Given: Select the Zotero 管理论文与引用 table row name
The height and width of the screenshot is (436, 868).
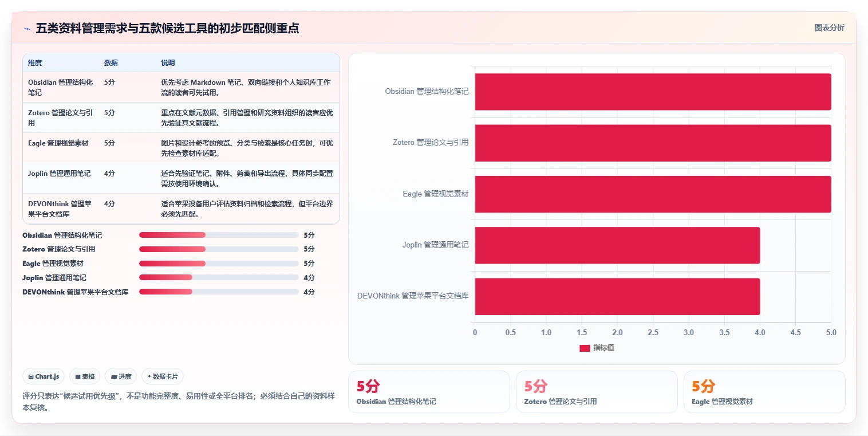Looking at the screenshot, I should pyautogui.click(x=61, y=117).
